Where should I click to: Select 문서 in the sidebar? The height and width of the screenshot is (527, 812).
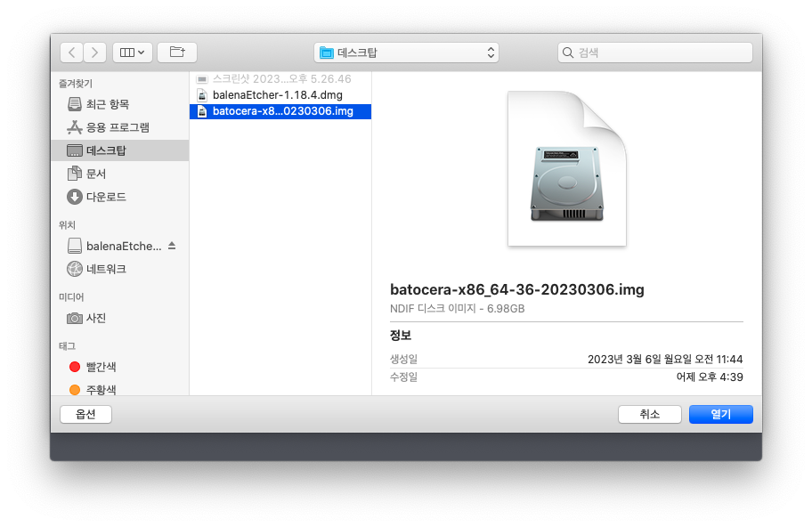point(120,174)
